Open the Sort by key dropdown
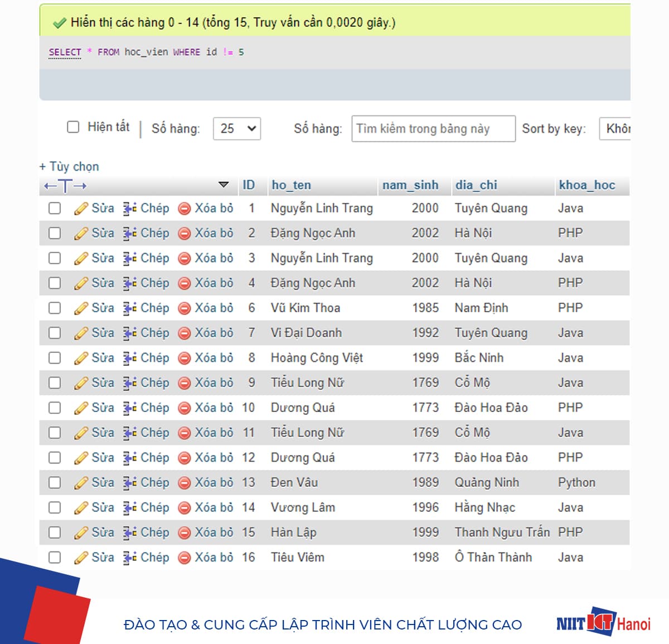 pyautogui.click(x=614, y=129)
